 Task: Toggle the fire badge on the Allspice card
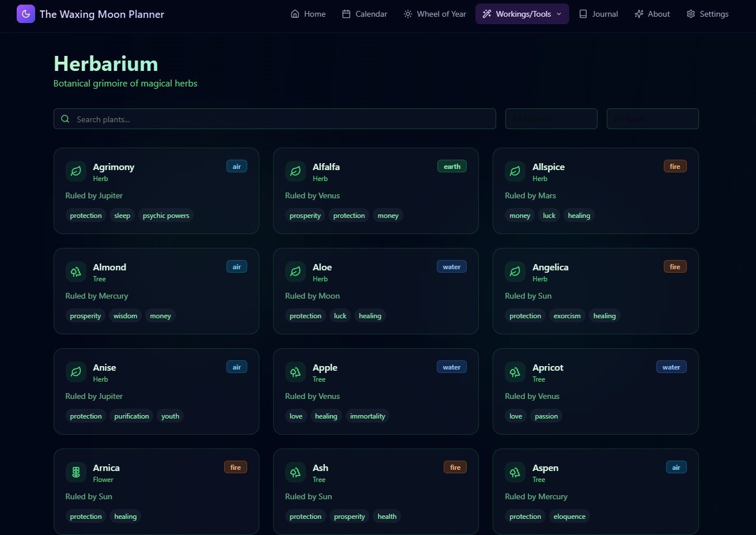[x=675, y=166]
